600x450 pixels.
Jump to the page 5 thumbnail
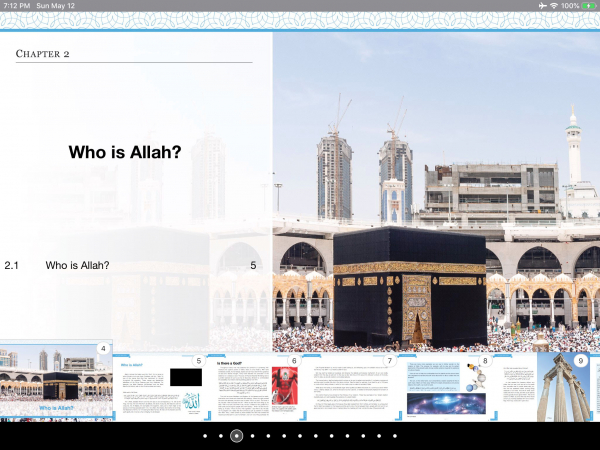coord(160,385)
